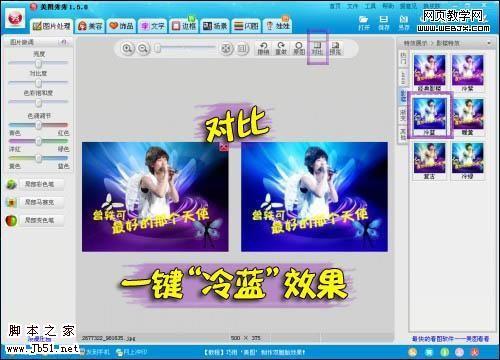Click the 美图看看 promotion link
The image size is (500, 360).
[450, 339]
